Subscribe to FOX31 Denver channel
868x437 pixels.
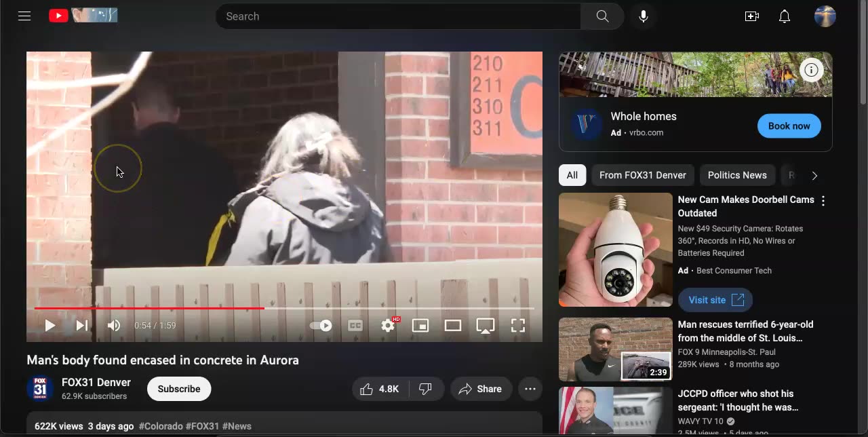tap(179, 389)
